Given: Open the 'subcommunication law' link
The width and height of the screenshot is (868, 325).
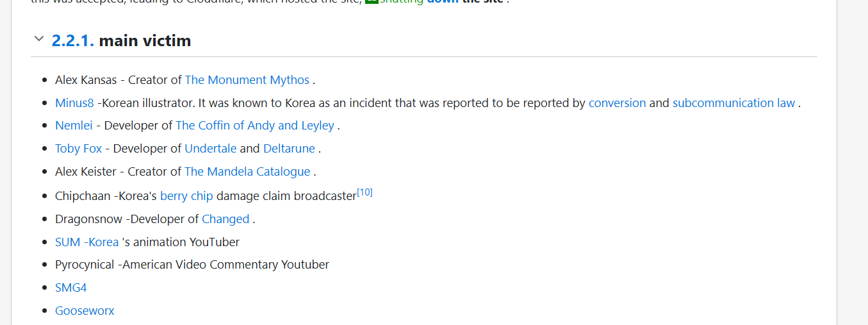Looking at the screenshot, I should click(733, 103).
